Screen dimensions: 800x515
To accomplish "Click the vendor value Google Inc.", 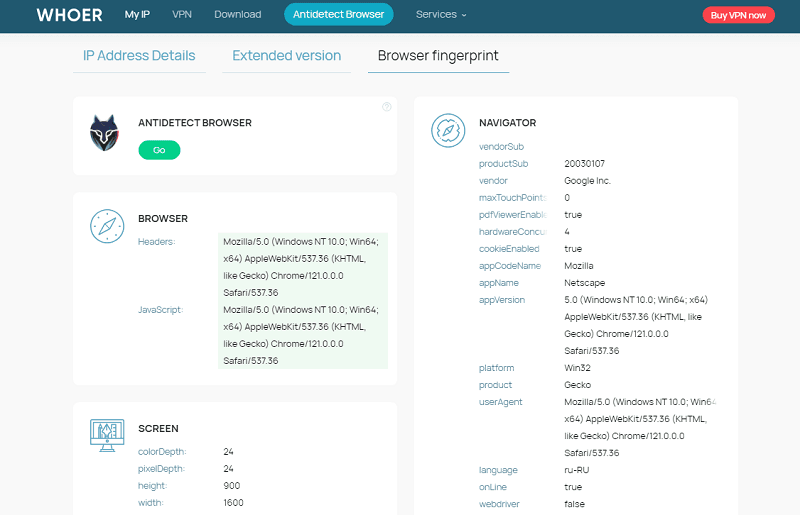I will point(587,181).
